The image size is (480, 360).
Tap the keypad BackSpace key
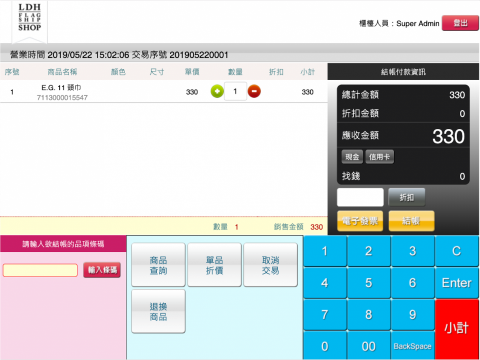click(x=413, y=346)
